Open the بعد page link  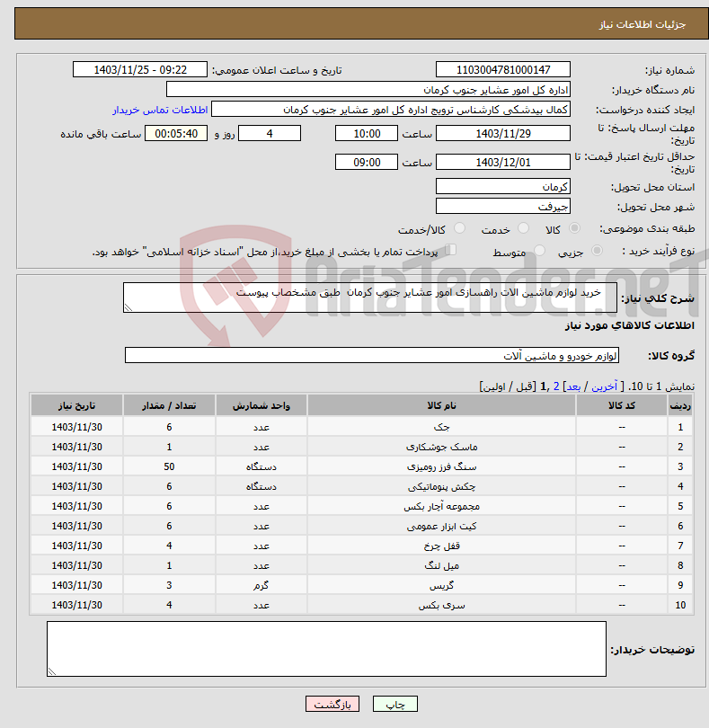coord(573,386)
